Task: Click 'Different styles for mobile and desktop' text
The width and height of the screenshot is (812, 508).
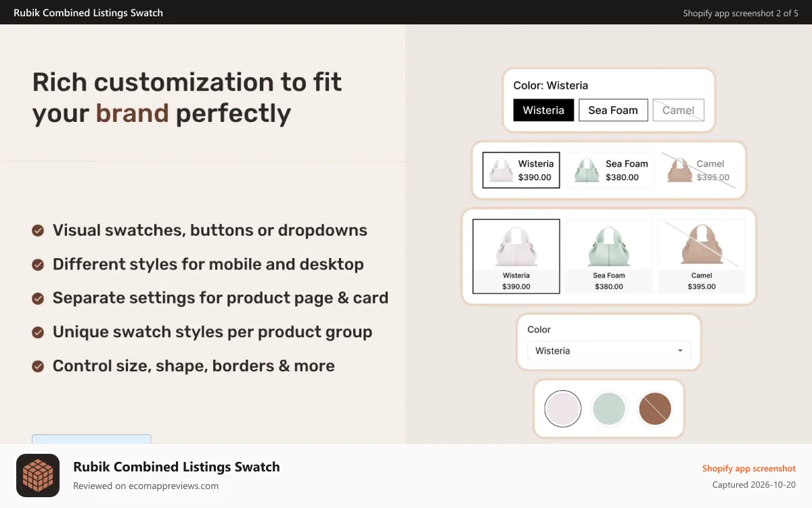Action: tap(208, 264)
